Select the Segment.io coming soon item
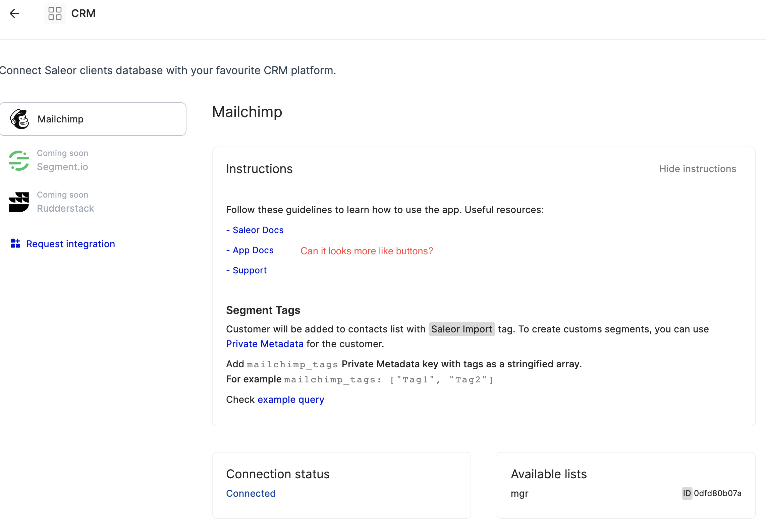The width and height of the screenshot is (766, 532). pyautogui.click(x=62, y=166)
